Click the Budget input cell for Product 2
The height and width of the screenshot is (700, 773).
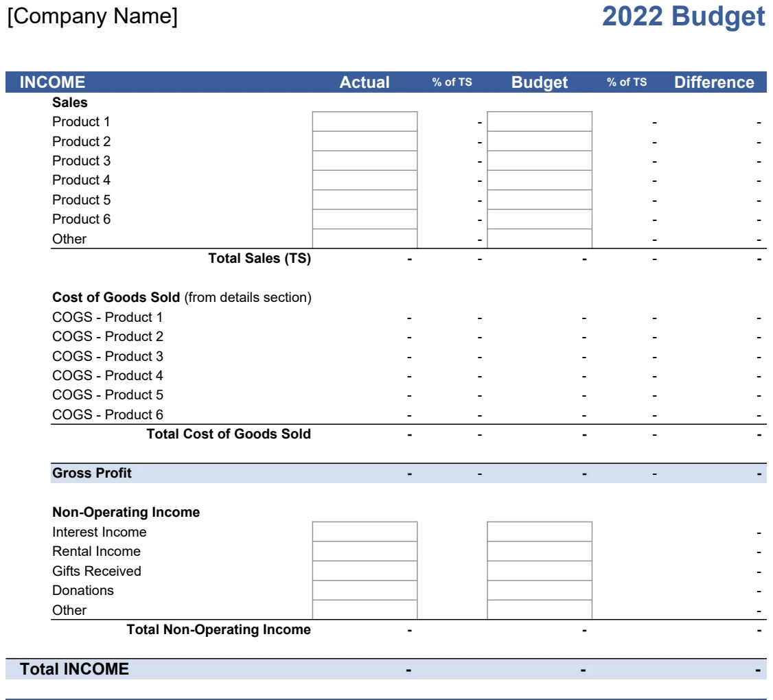(x=540, y=141)
